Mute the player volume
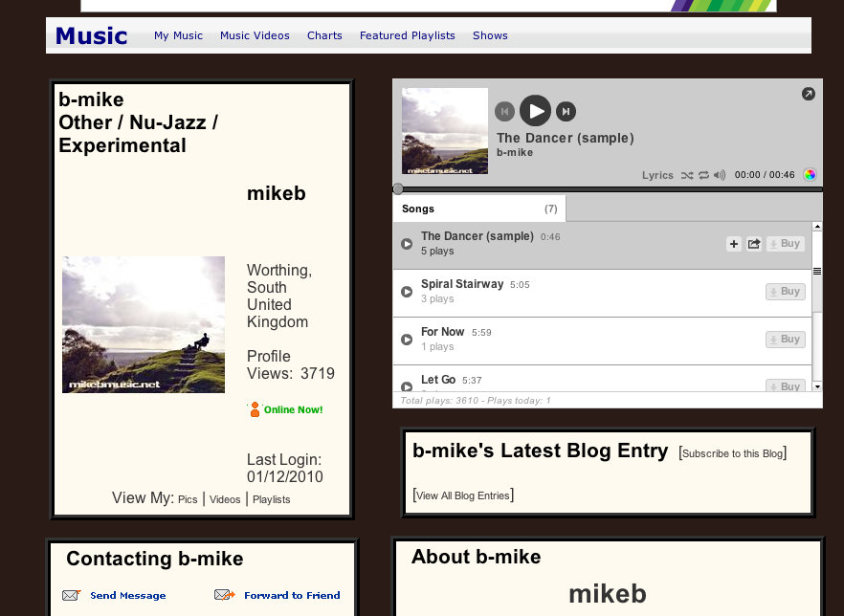 [720, 176]
